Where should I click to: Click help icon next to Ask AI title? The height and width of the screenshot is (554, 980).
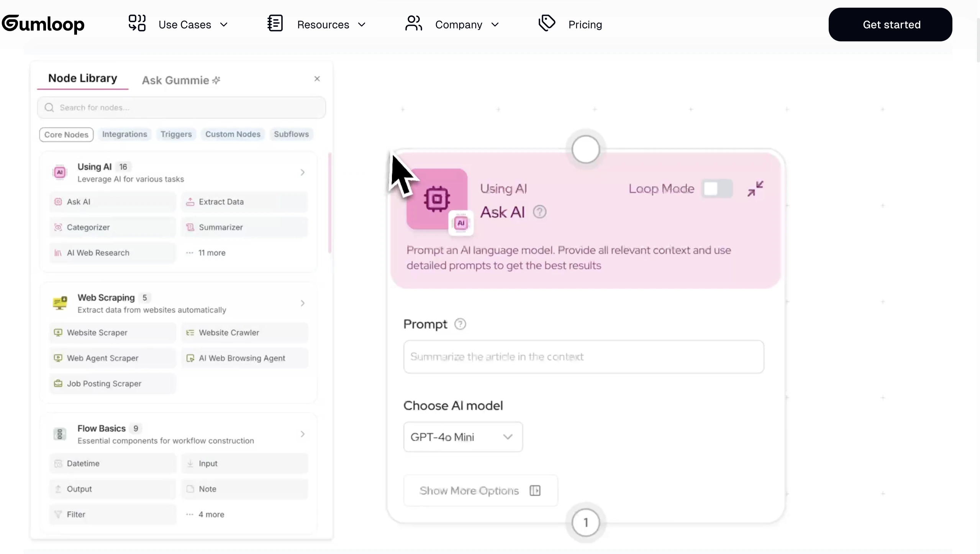[x=539, y=212]
